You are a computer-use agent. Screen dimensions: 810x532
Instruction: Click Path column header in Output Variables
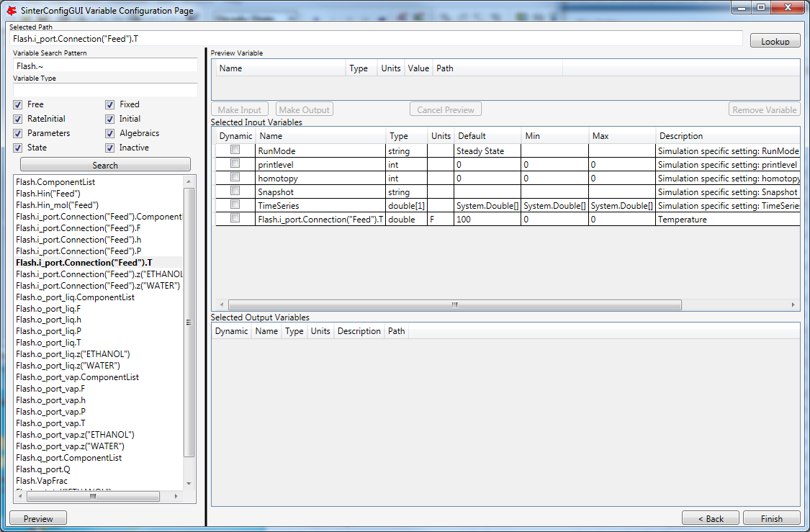click(396, 331)
